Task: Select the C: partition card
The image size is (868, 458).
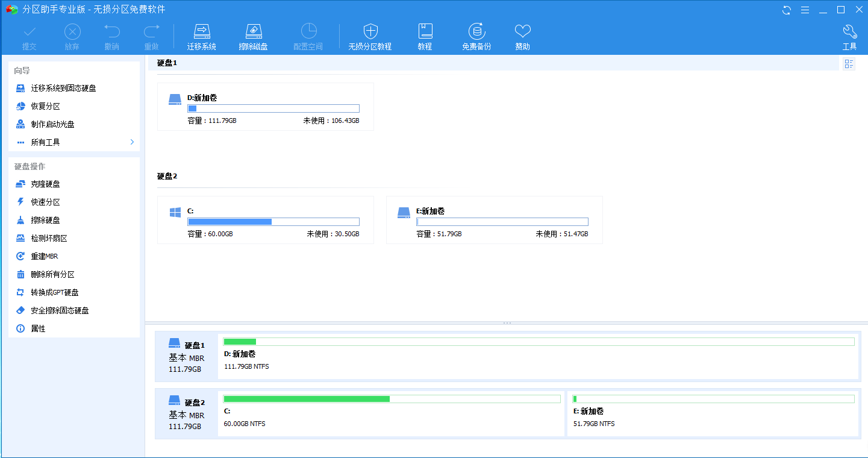Action: coord(266,220)
